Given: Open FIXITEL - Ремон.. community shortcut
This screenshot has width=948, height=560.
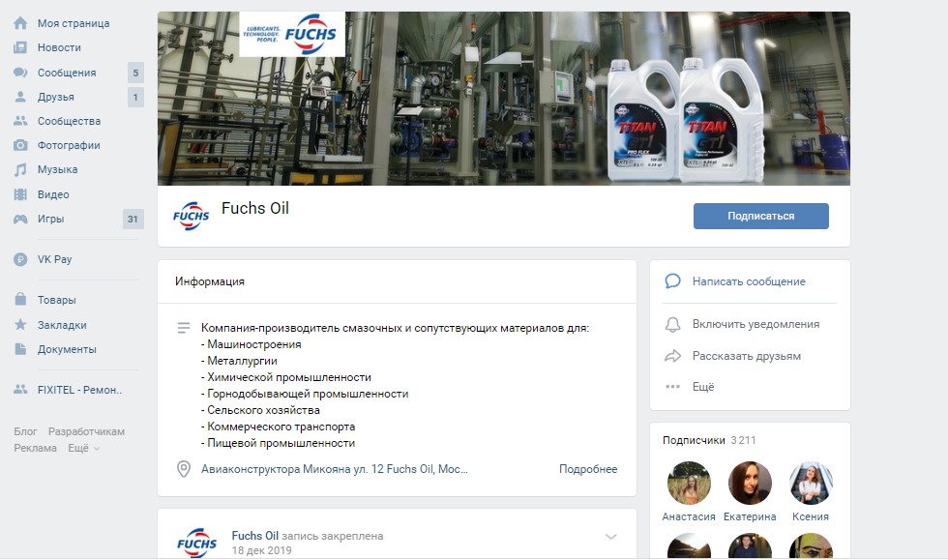Looking at the screenshot, I should [x=79, y=390].
